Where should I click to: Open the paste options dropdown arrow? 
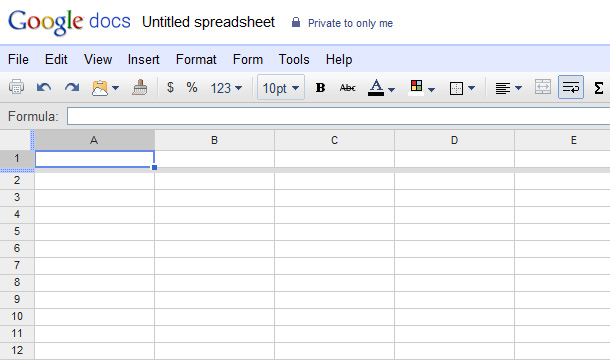coord(116,88)
